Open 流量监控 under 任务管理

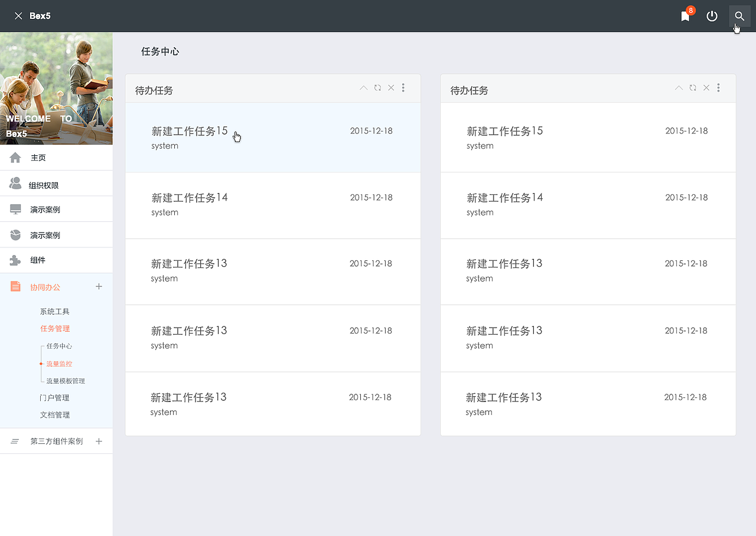59,364
